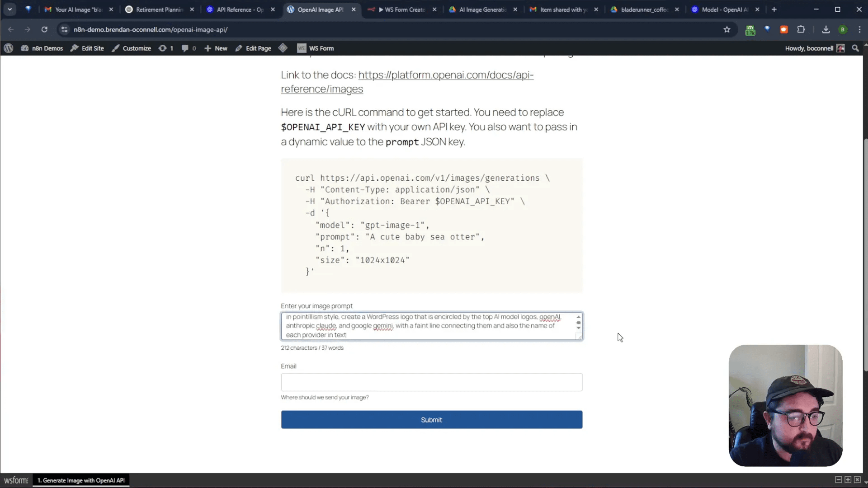This screenshot has width=868, height=488.
Task: Click the page vertical scrollbar
Action: [x=865, y=255]
